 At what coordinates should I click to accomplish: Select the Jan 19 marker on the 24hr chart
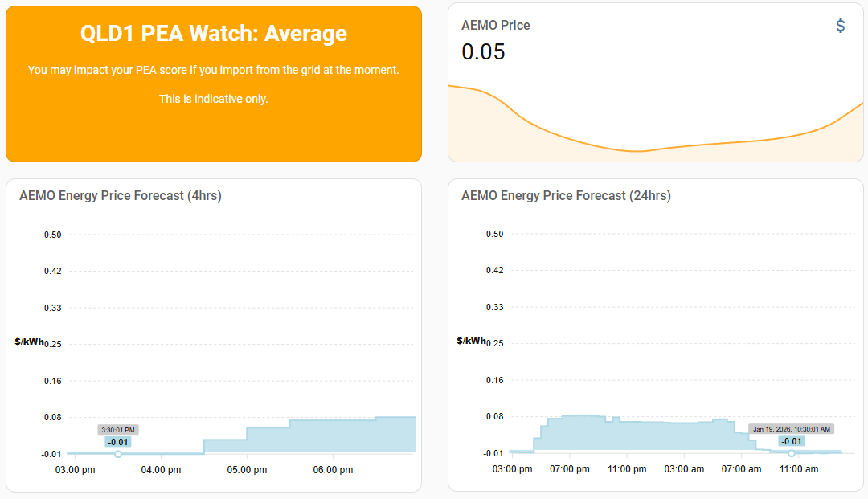pyautogui.click(x=791, y=453)
